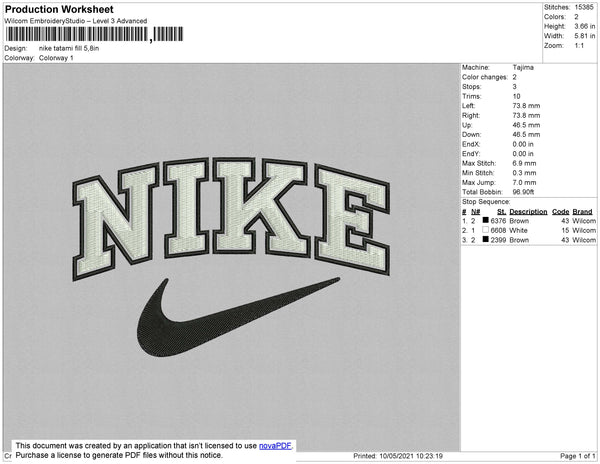
Task: Click the Min Stitch value 0.3 mm
Action: pyautogui.click(x=524, y=173)
